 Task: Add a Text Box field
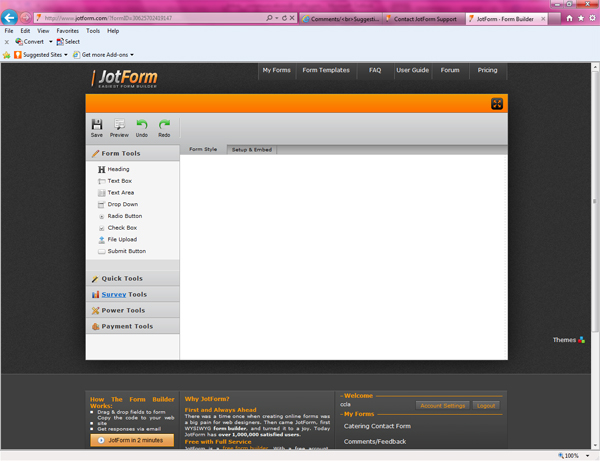point(115,181)
